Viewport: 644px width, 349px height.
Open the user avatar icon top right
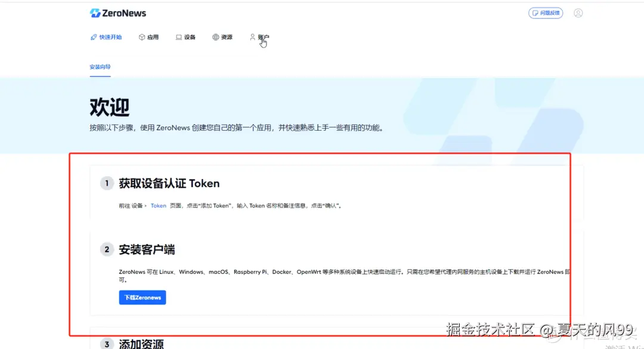click(578, 13)
